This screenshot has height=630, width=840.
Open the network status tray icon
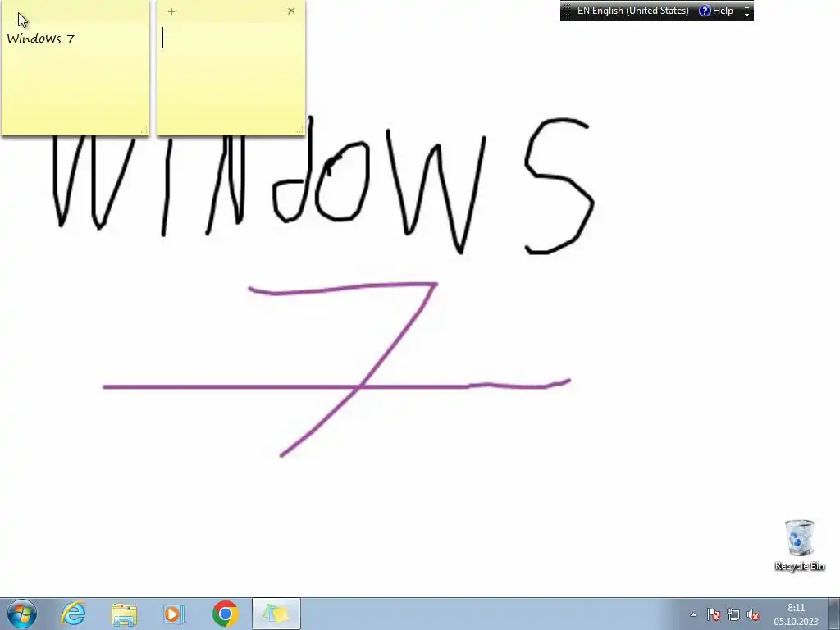[733, 615]
